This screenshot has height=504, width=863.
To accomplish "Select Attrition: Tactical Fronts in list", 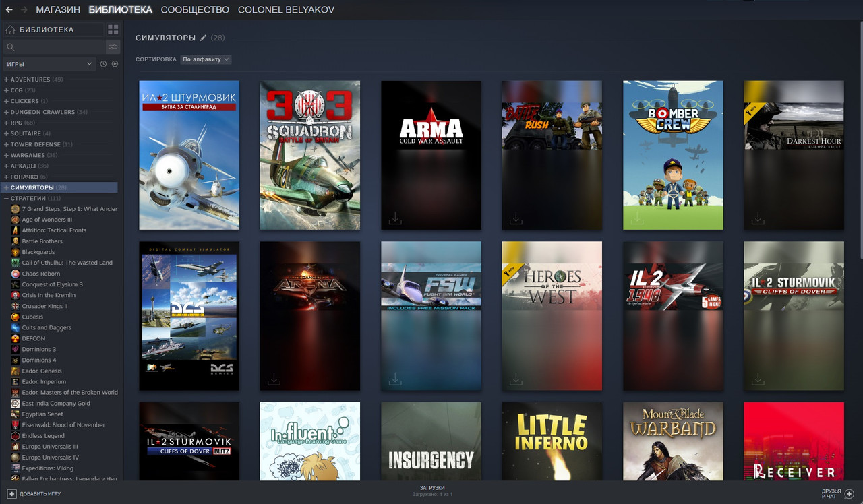I will (54, 230).
